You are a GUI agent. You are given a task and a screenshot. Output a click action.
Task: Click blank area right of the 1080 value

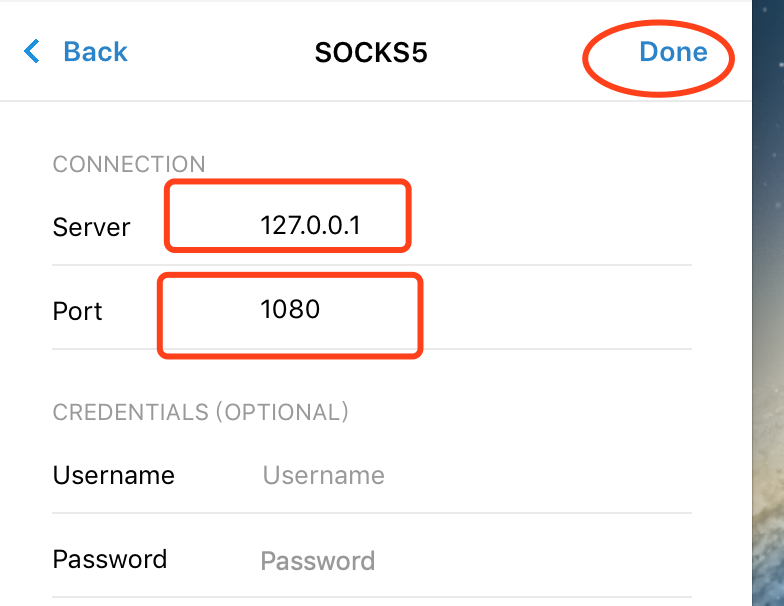coord(550,310)
